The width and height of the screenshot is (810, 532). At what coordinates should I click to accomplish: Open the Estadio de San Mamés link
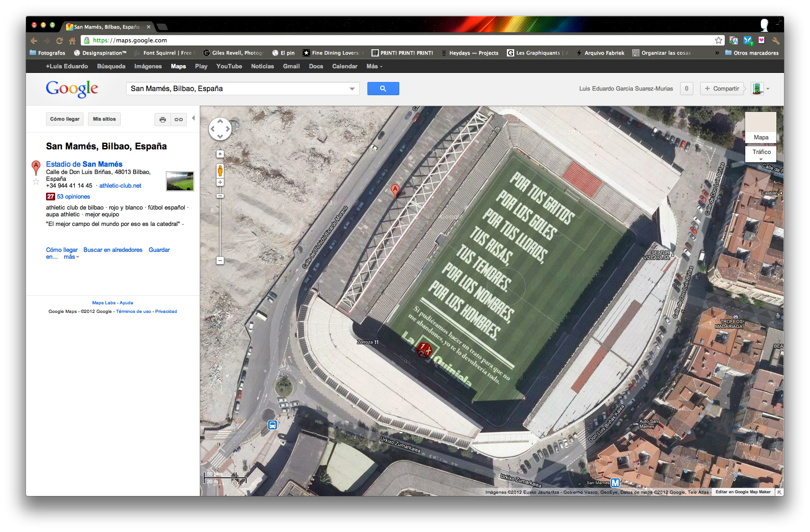click(x=84, y=164)
